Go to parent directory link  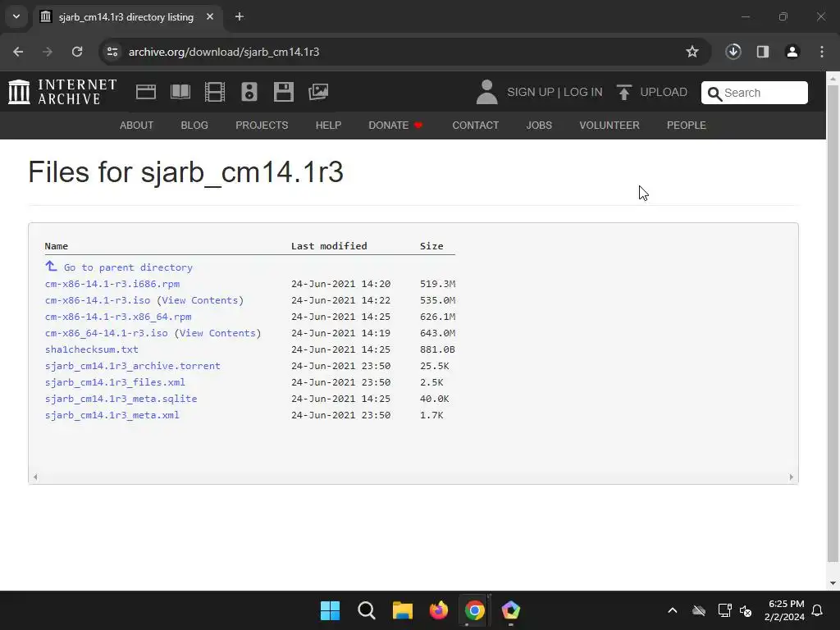[128, 267]
